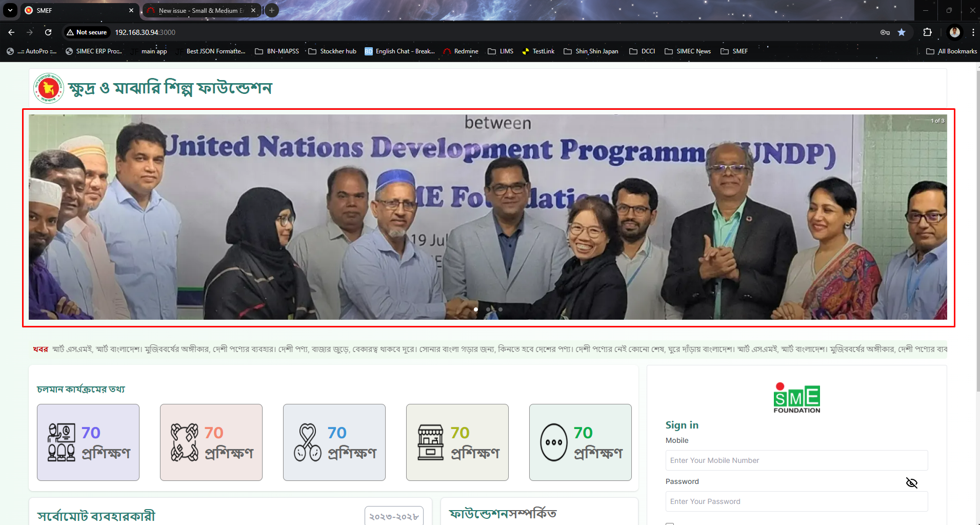Open the main app bookmark
Viewport: 980px width, 525px height.
tap(149, 51)
